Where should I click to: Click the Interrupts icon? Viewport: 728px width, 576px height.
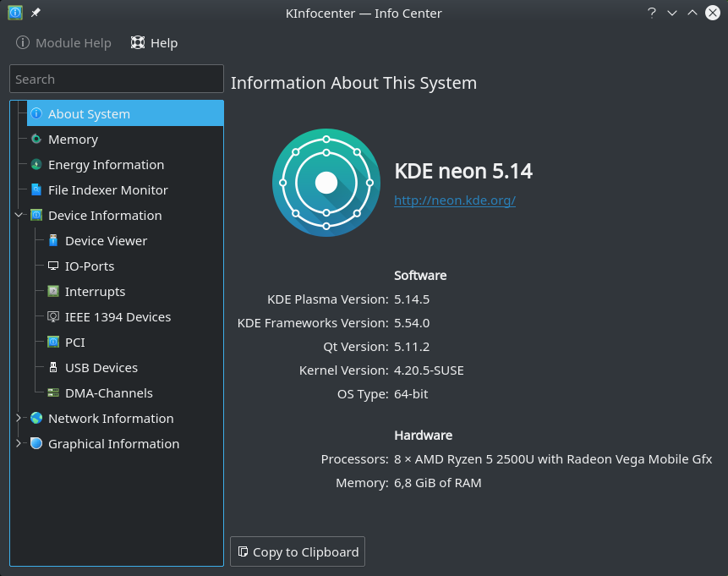point(53,291)
